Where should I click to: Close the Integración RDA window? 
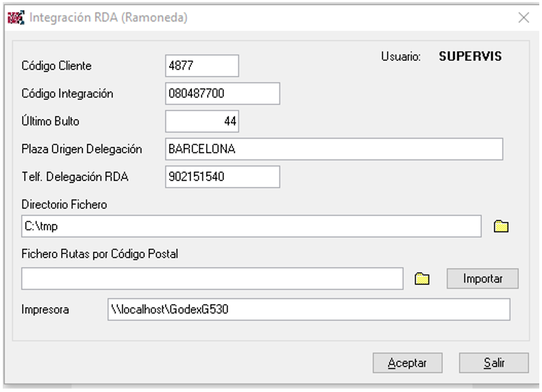click(x=523, y=19)
